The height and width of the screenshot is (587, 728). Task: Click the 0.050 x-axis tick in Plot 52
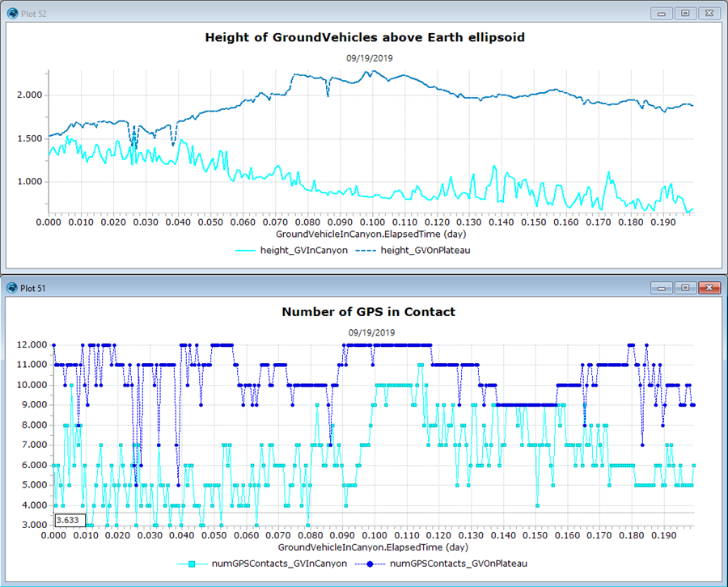pos(211,222)
